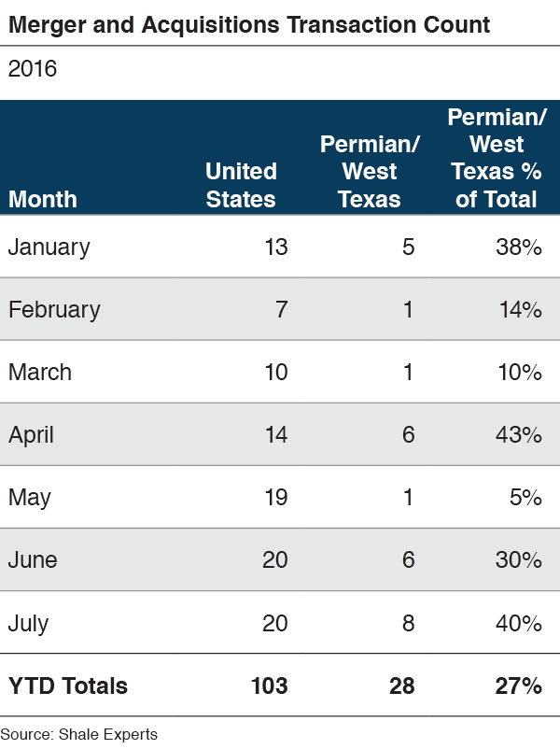
Task: Click the Permian YTD total of 28
Action: [400, 685]
